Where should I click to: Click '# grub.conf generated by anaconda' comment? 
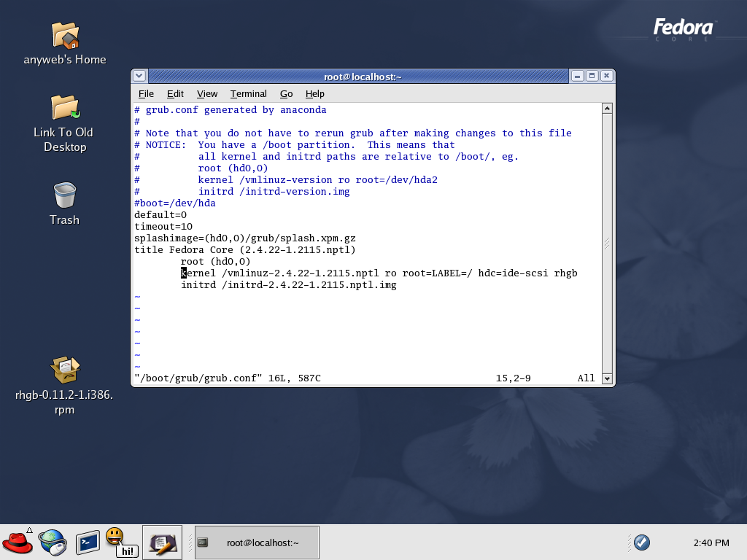(231, 110)
